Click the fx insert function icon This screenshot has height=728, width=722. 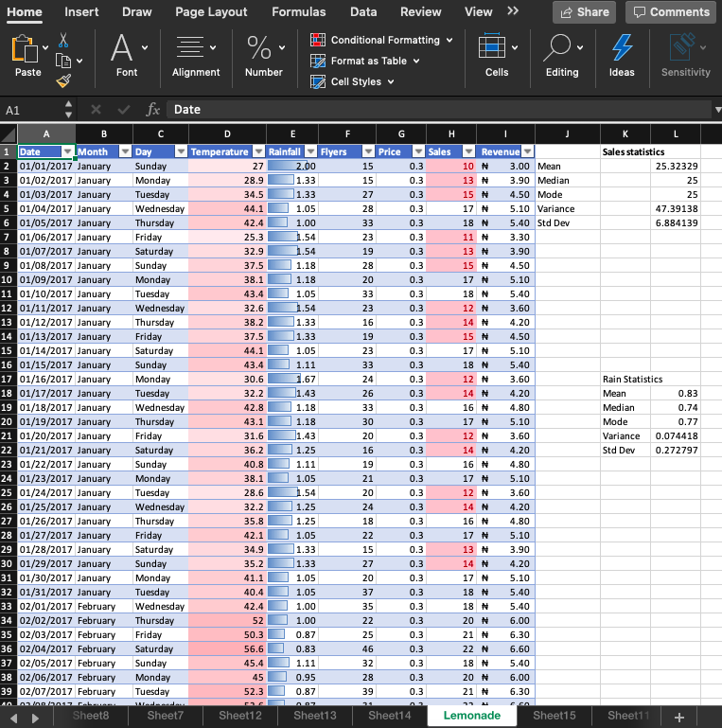point(152,110)
